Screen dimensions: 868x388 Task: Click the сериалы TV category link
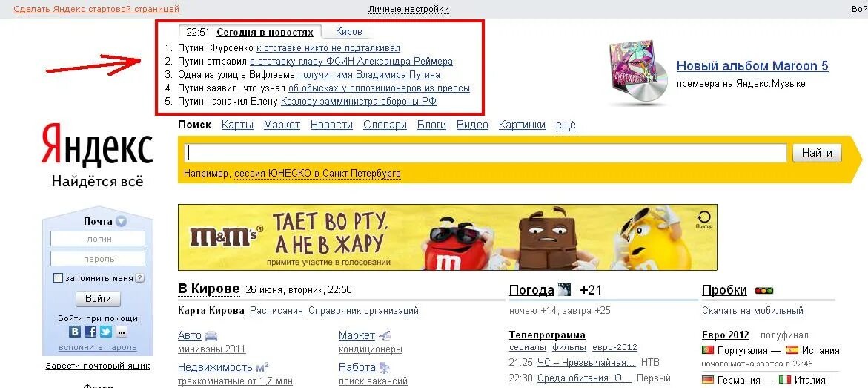528,347
